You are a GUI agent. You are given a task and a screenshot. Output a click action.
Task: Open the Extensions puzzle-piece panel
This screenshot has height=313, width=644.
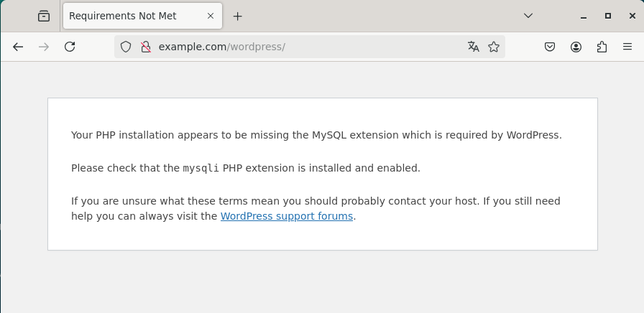(x=602, y=47)
